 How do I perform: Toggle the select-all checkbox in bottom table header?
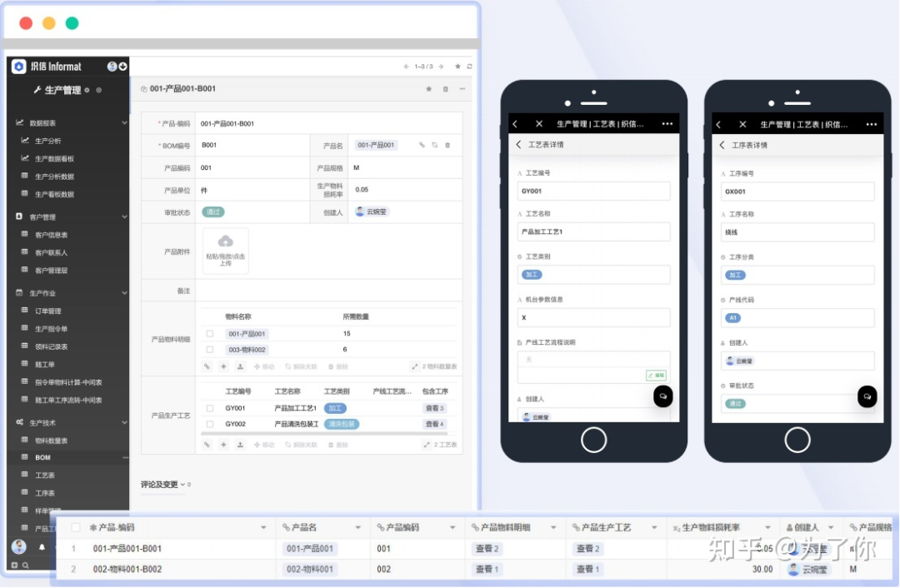click(x=76, y=527)
